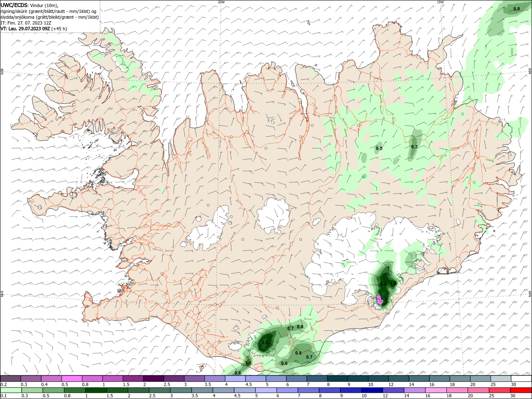Select the 18 swatch in upper snow legend

point(460,378)
